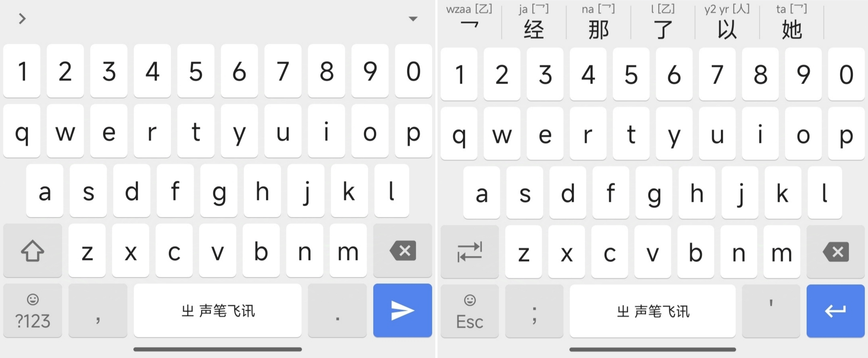Image resolution: width=868 pixels, height=358 pixels.
Task: Tap the emoji Esc key
Action: (469, 311)
